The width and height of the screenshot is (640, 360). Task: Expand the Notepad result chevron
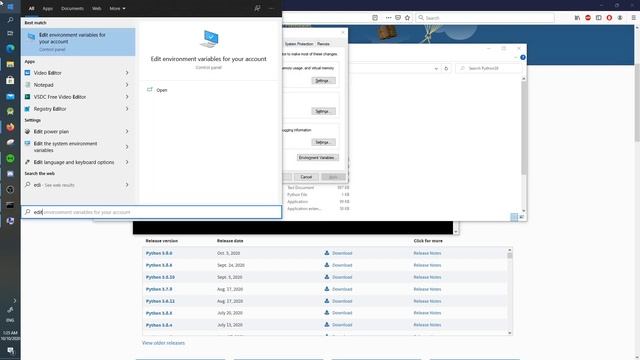pos(127,85)
